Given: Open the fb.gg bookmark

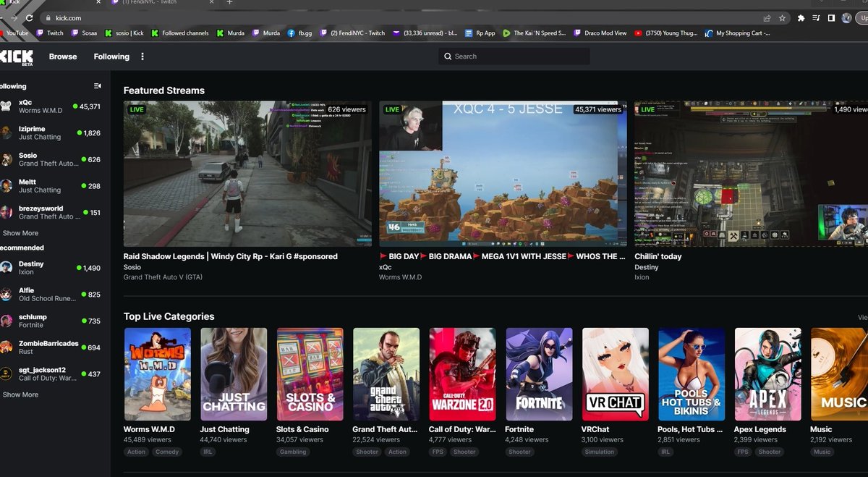Looking at the screenshot, I should click(x=299, y=33).
